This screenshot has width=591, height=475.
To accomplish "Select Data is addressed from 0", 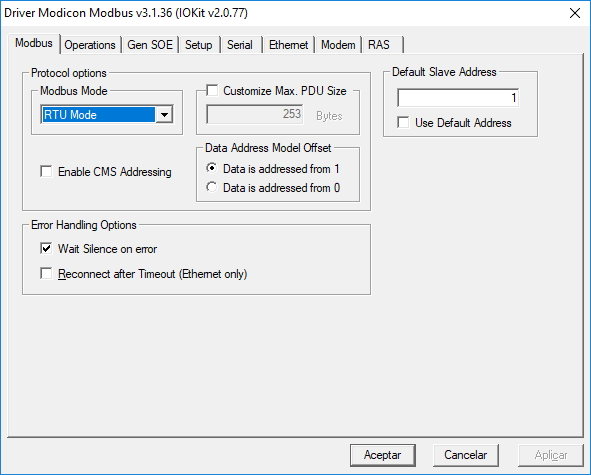I will [x=212, y=187].
